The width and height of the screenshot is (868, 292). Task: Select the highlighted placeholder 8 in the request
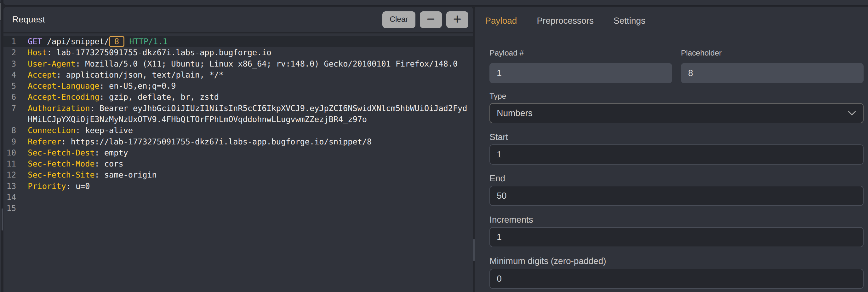coord(117,41)
